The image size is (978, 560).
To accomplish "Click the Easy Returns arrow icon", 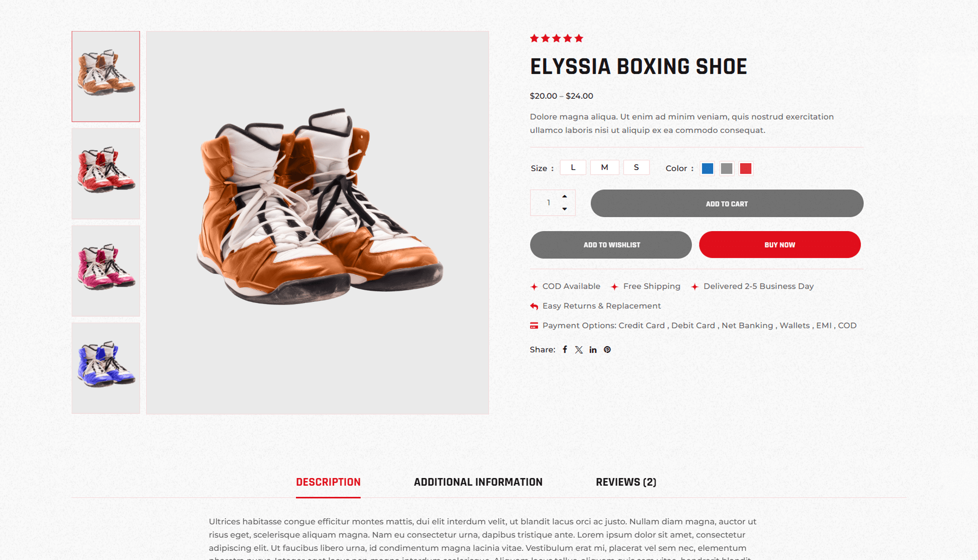I will click(x=534, y=306).
